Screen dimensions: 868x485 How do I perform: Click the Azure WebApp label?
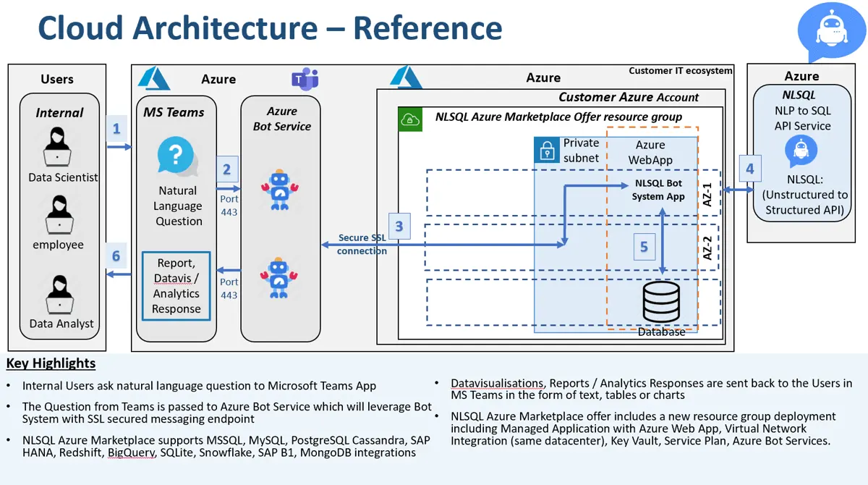650,153
